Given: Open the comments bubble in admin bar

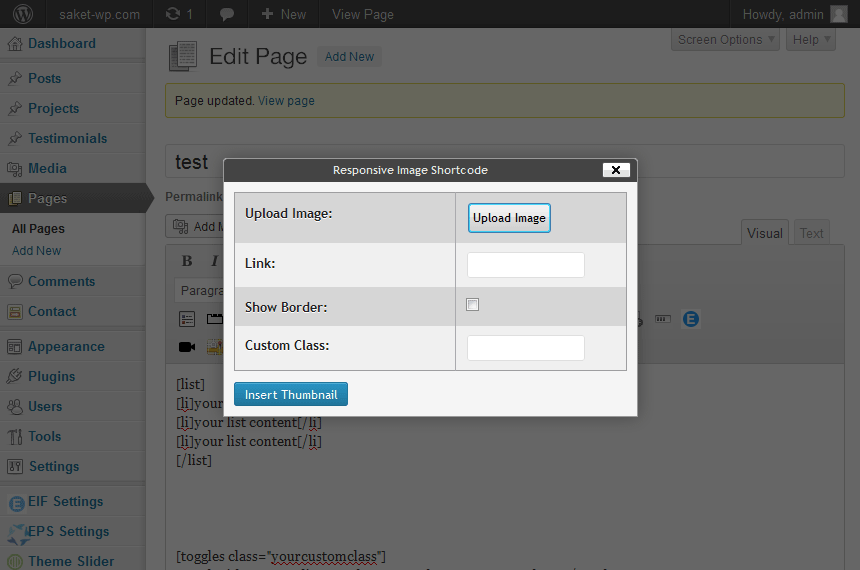Looking at the screenshot, I should coord(227,14).
